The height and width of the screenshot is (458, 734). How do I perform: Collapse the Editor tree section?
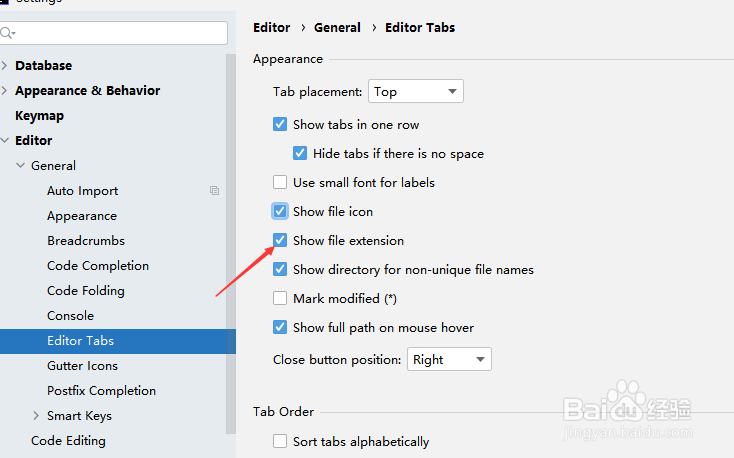coord(5,141)
